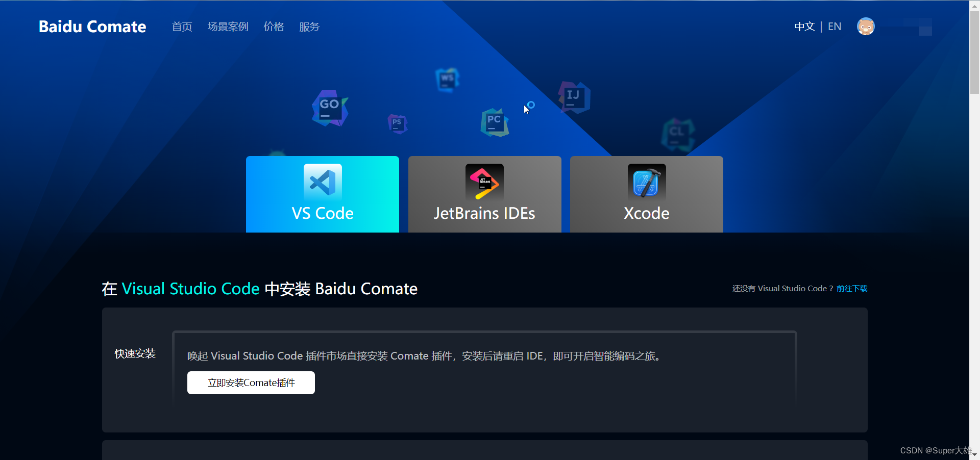Click the Baidu Comate logo
Viewport: 980px width, 460px height.
(x=92, y=27)
